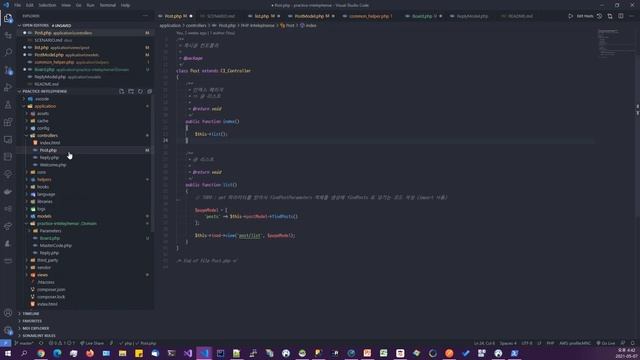The width and height of the screenshot is (640, 360).
Task: Click index method in the breadcrumb
Action: pyautogui.click(x=308, y=25)
